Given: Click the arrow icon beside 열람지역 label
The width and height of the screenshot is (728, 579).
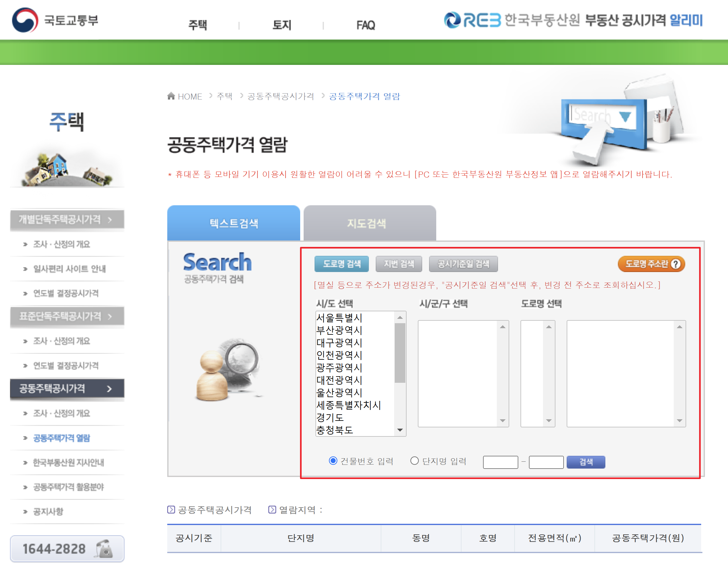Looking at the screenshot, I should click(272, 509).
